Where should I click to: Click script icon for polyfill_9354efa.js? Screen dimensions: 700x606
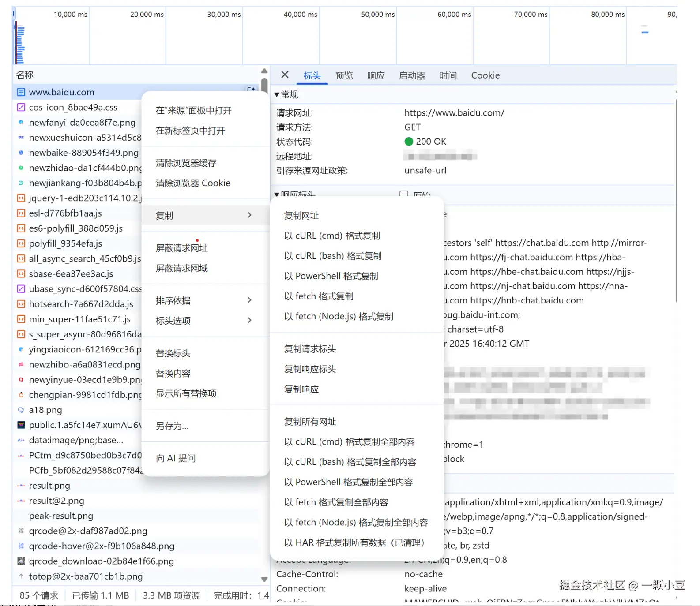click(21, 243)
